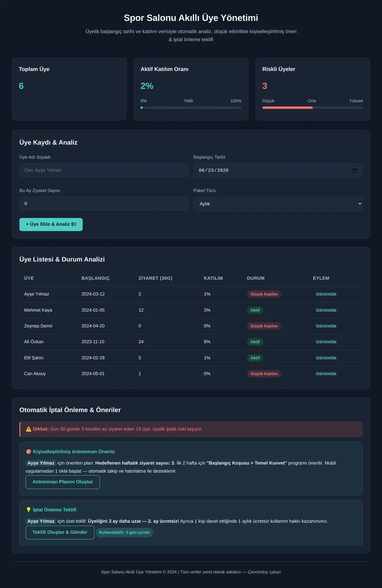The image size is (382, 588).
Task: Click the Aktif badge in Ali Özkan's row
Action: 255,342
